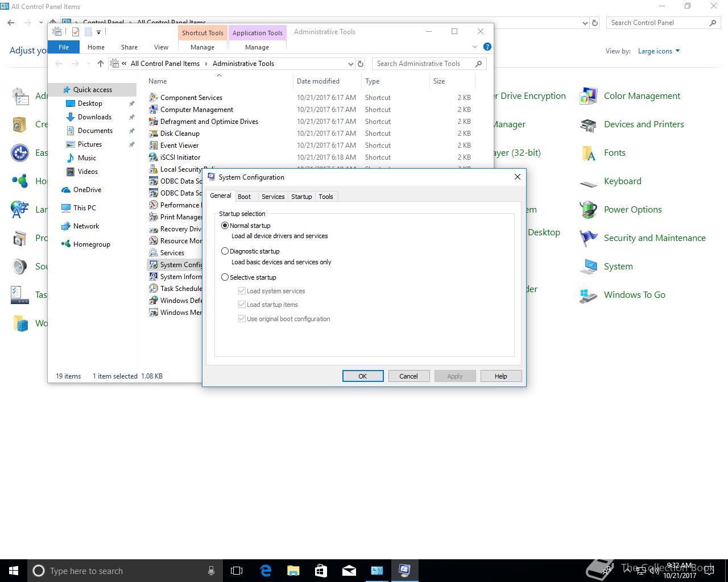Screen dimensions: 728x582
Task: Select the Task Scheduler icon
Action: tap(153, 289)
